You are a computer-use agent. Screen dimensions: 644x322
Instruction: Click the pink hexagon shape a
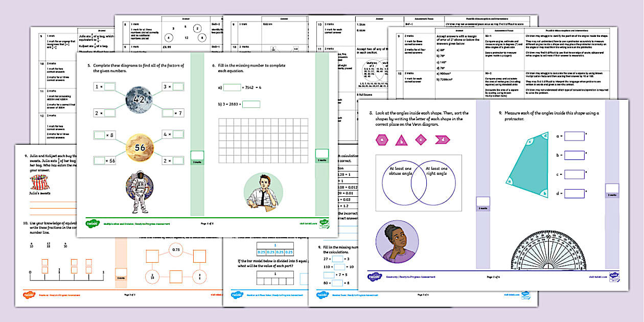click(382, 140)
